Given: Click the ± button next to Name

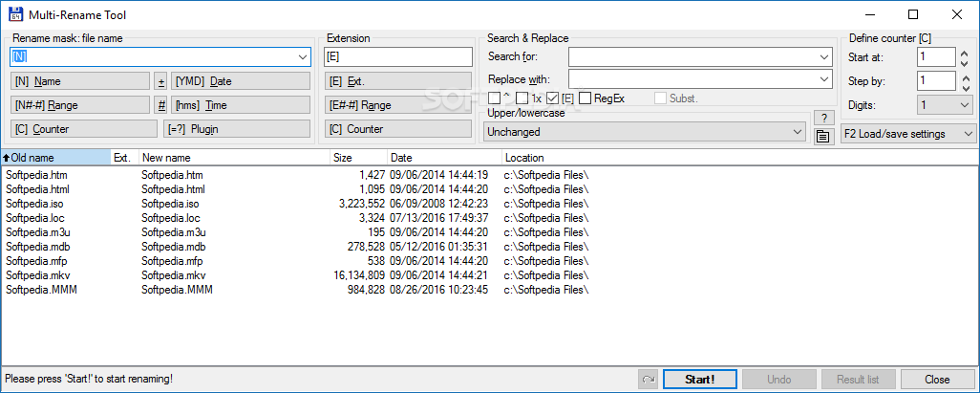Looking at the screenshot, I should pos(161,81).
